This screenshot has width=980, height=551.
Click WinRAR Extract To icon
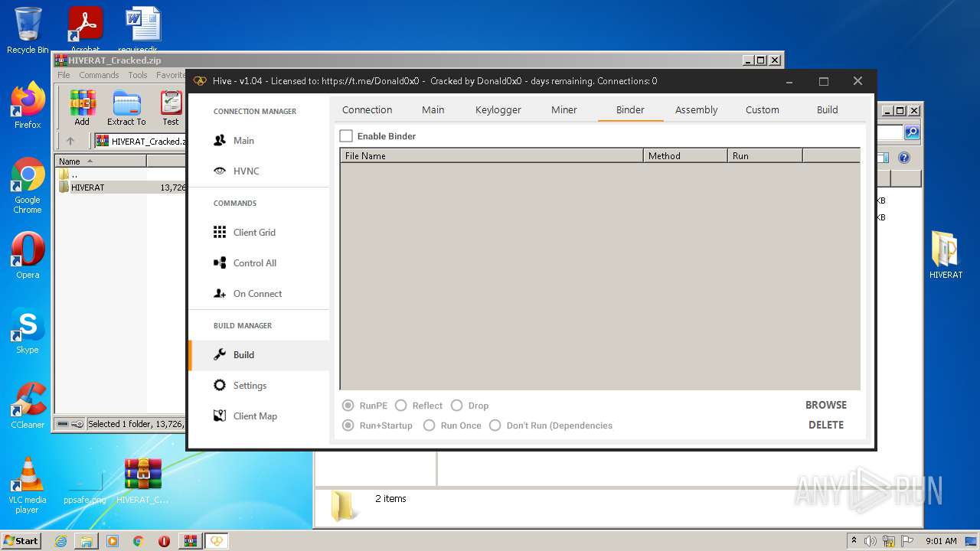126,108
